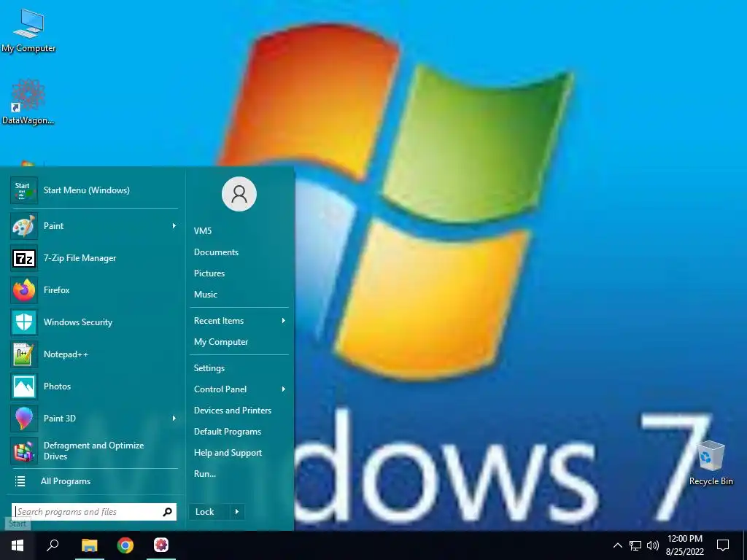This screenshot has height=560, width=747.
Task: Expand Control Panel submenu arrow
Action: 284,389
